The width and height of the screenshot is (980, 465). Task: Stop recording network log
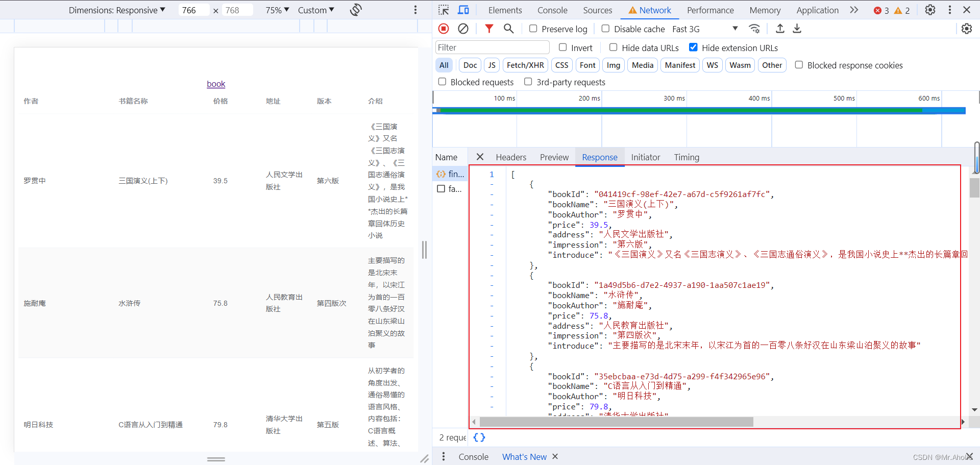coord(443,29)
